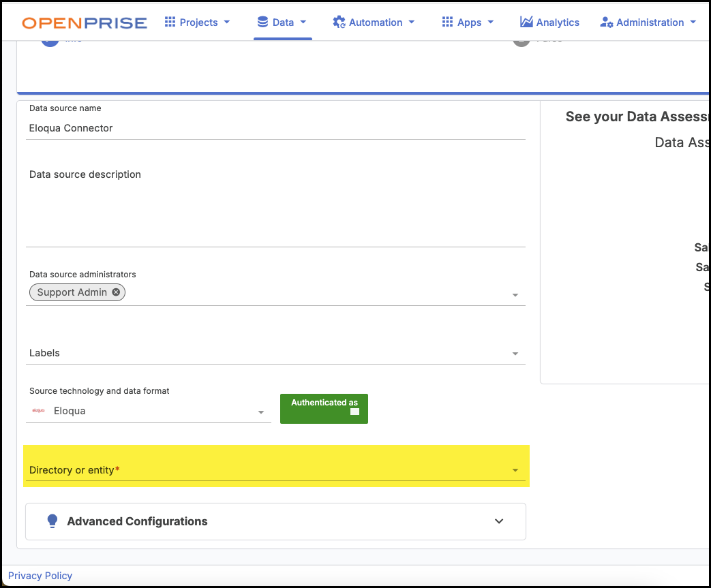Open the Projects menu

pyautogui.click(x=197, y=22)
